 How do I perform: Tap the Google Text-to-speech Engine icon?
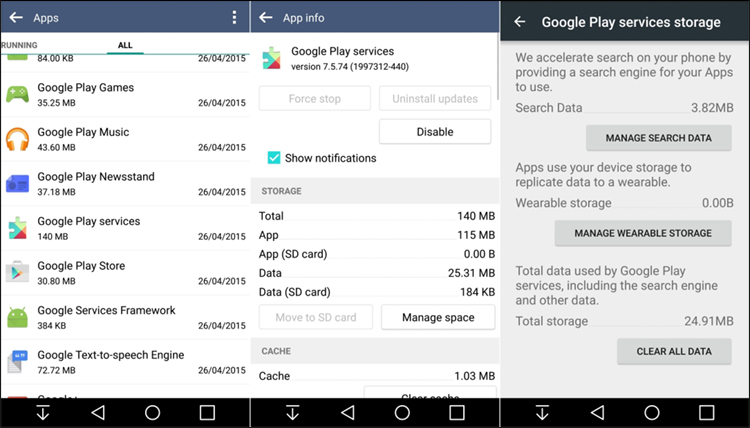pyautogui.click(x=18, y=361)
